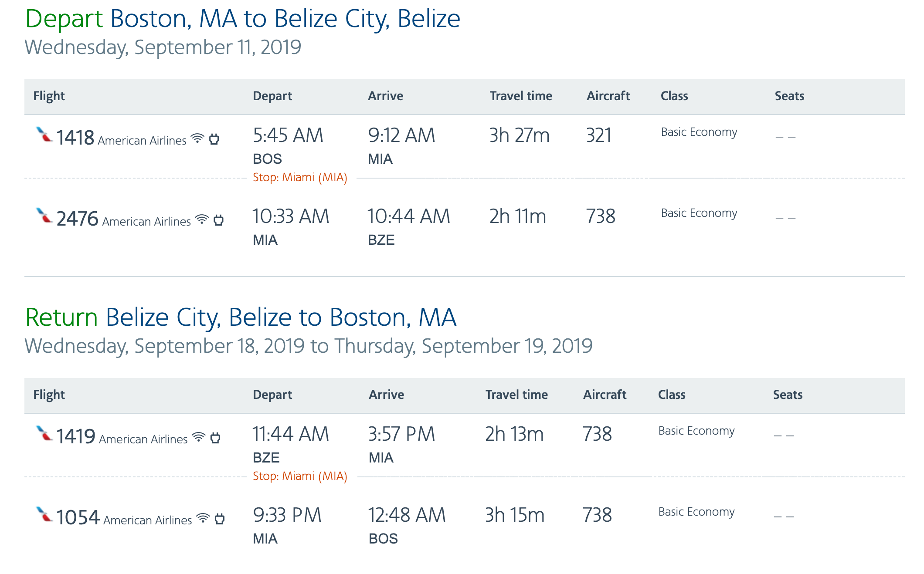This screenshot has width=924, height=574.
Task: Click the Stop: Miami (MIA) label on departure
Action: pos(300,178)
